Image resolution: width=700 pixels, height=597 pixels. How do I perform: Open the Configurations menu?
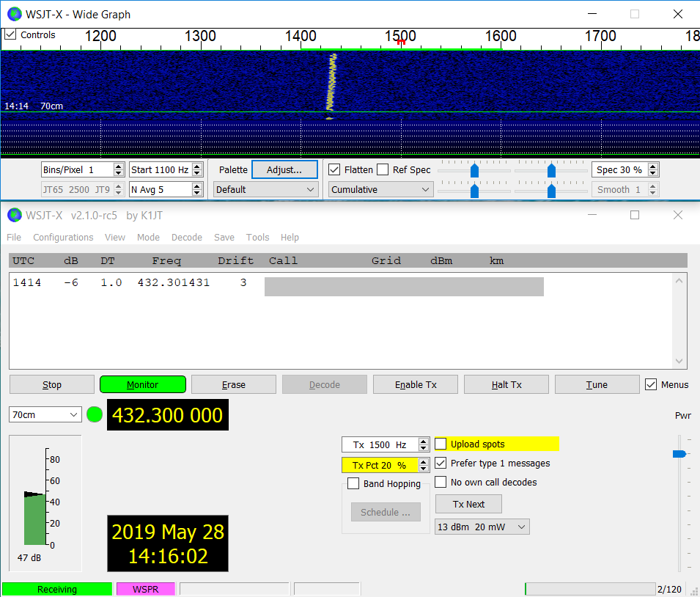click(63, 238)
